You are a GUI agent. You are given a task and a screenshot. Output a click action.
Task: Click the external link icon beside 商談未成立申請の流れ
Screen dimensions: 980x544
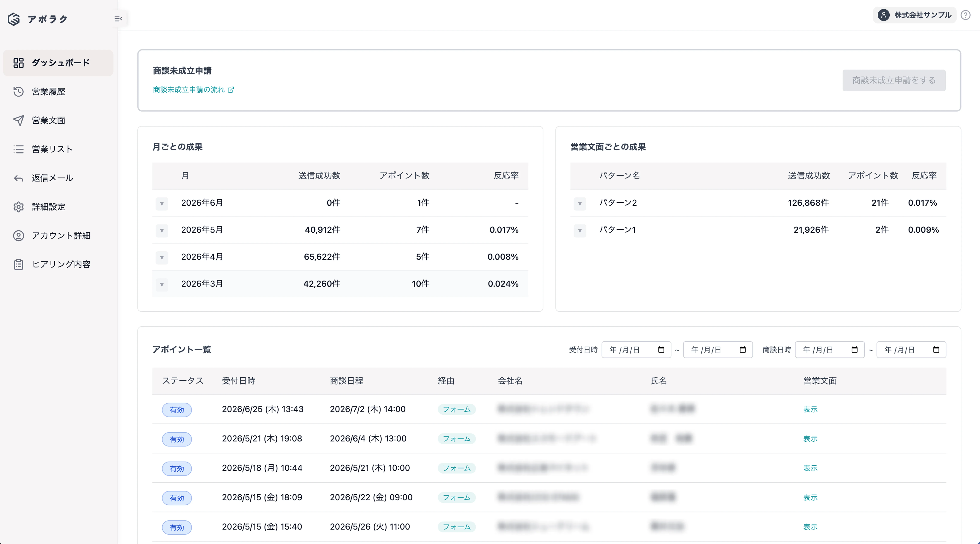[x=231, y=90]
